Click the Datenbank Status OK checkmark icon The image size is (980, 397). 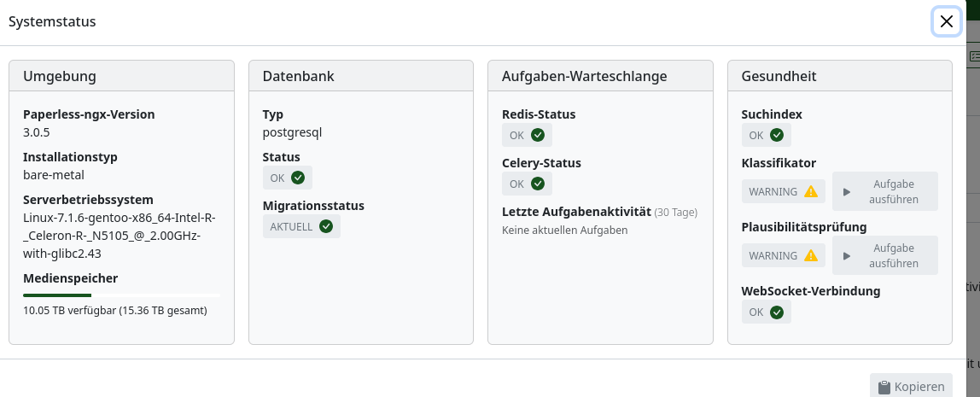pyautogui.click(x=298, y=178)
